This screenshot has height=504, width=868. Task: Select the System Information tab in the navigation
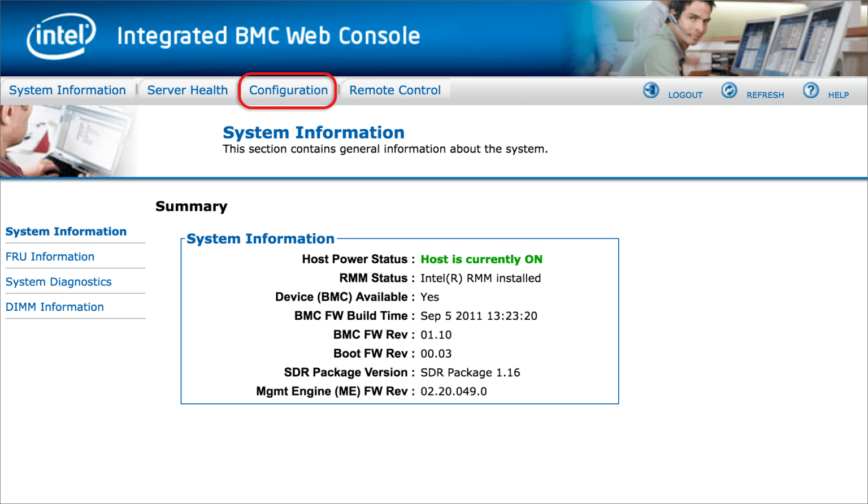point(67,90)
